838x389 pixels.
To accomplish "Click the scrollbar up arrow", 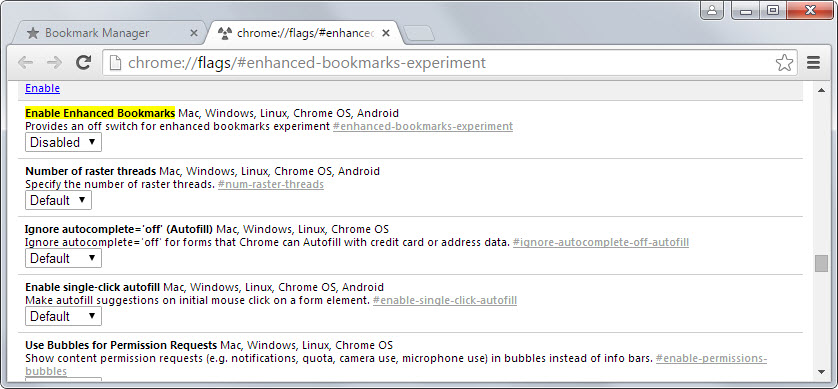I will 821,91.
